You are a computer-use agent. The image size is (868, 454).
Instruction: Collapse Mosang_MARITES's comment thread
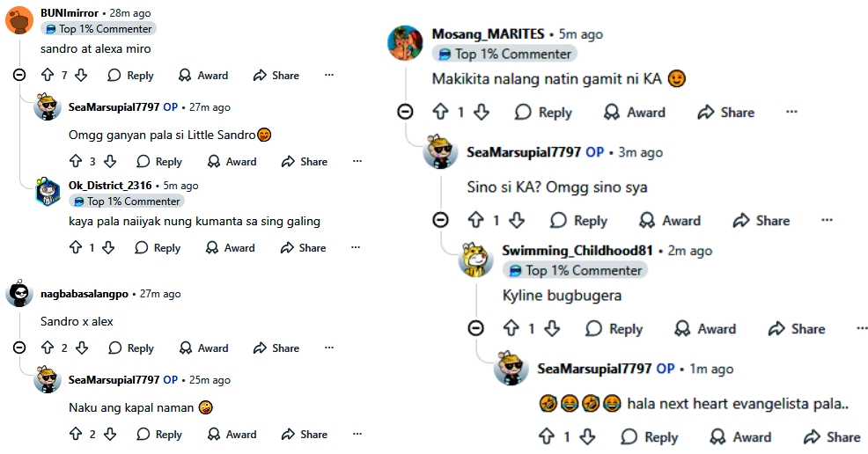pos(405,112)
